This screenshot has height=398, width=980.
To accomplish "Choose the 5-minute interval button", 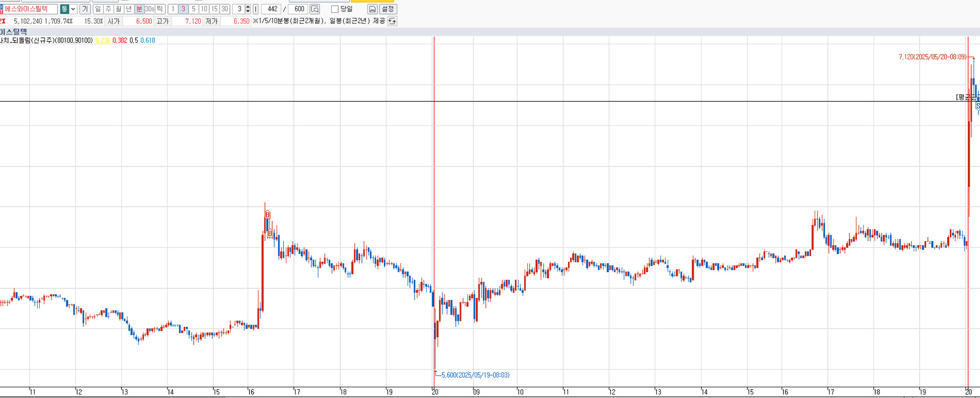I will coord(193,9).
